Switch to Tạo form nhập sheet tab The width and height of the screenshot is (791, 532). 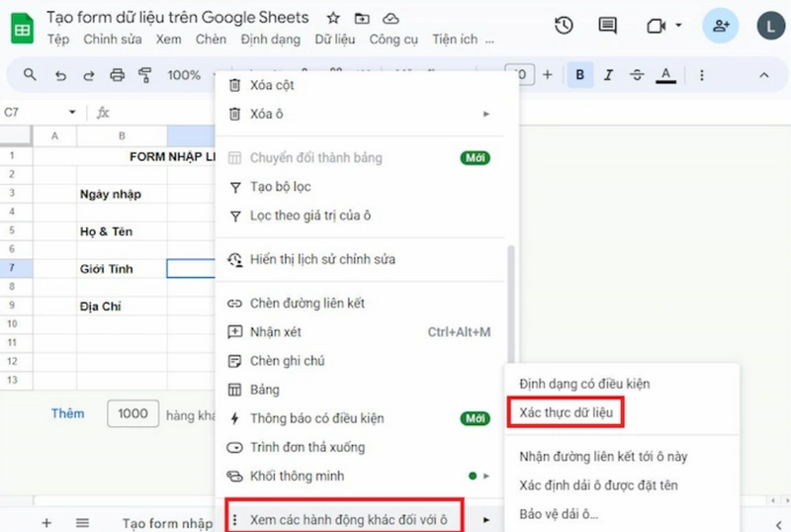(x=167, y=523)
